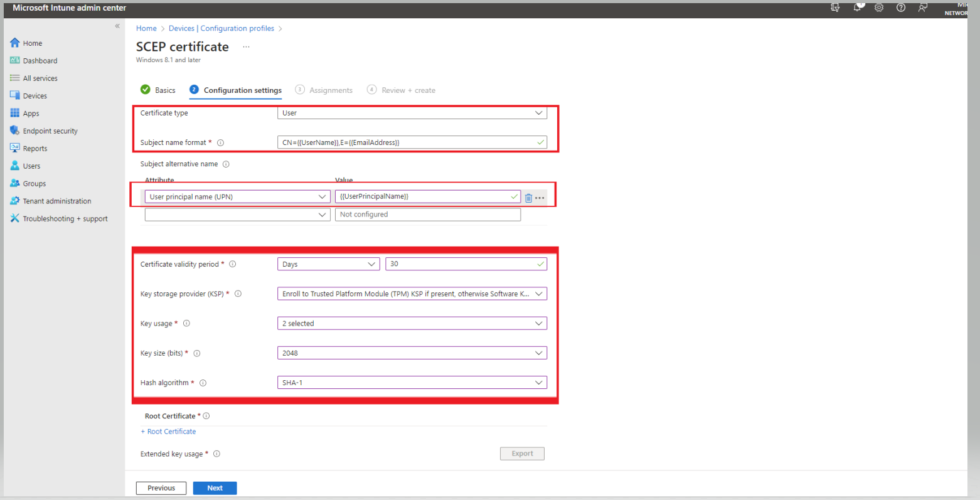This screenshot has height=500, width=980.
Task: Open the notifications bell
Action: [857, 8]
